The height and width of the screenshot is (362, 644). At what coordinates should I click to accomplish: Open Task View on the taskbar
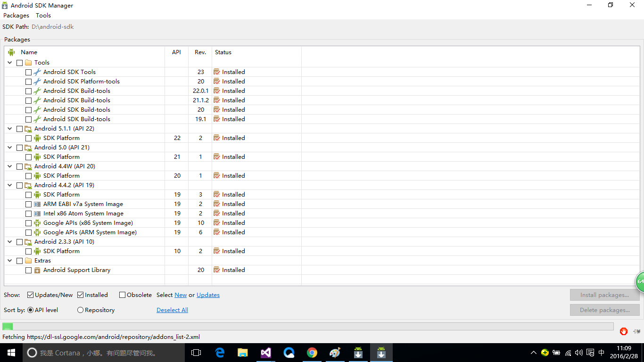(x=196, y=353)
